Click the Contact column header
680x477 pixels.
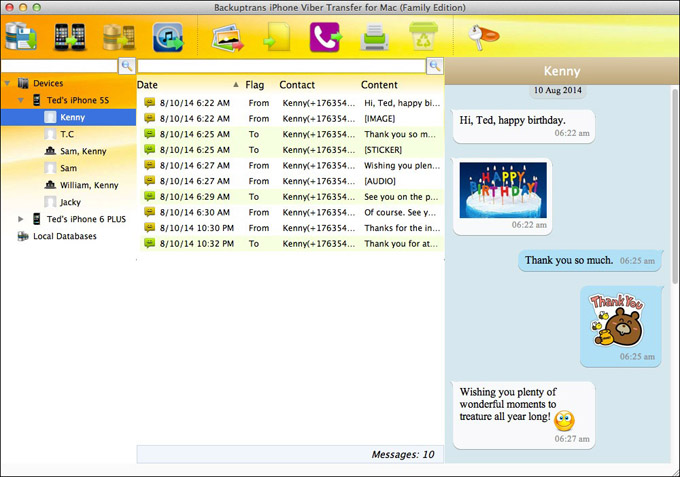(297, 85)
